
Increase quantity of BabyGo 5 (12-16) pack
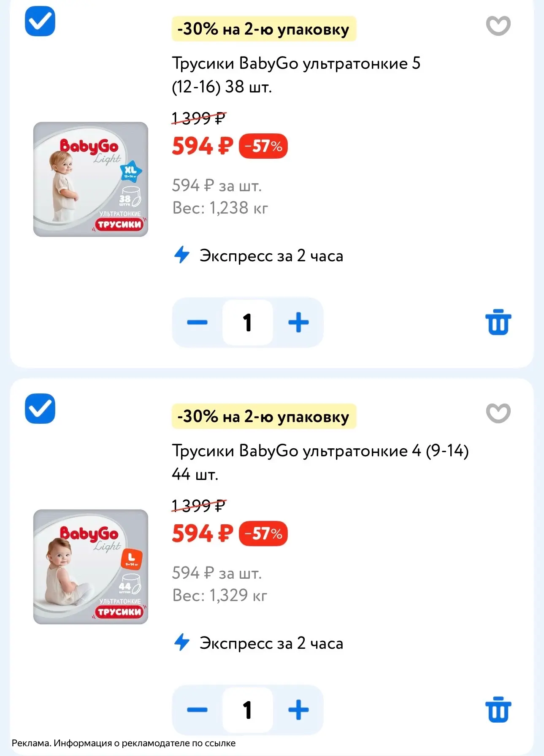(x=298, y=322)
